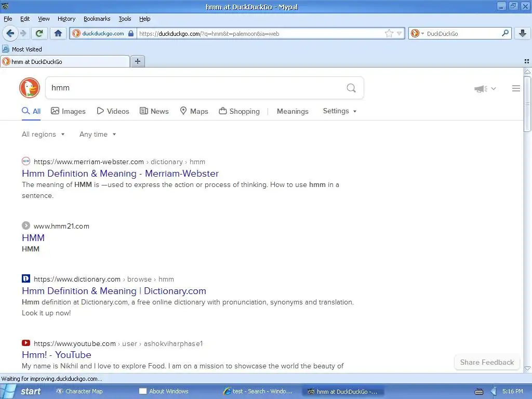Click the forward navigation arrow
This screenshot has width=532, height=399.
coord(23,33)
